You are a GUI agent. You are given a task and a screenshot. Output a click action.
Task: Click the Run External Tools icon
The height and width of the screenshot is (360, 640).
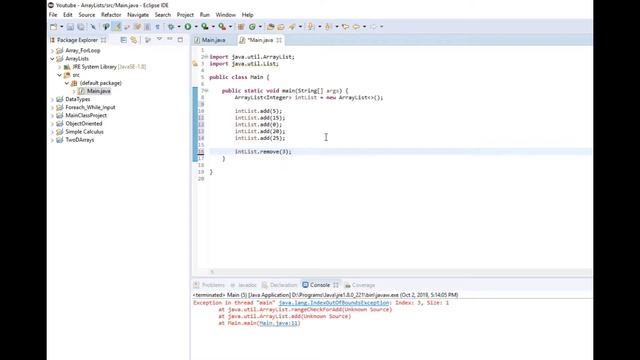coord(222,27)
